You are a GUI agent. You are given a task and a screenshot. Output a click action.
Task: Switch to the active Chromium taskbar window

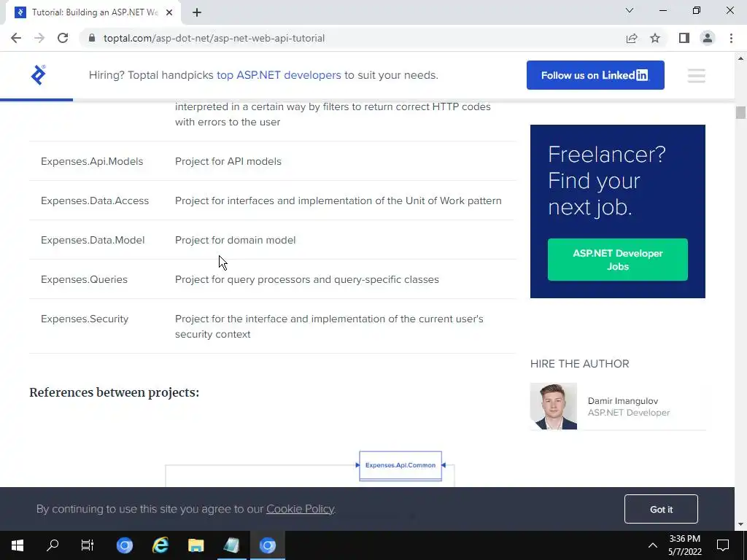coord(268,545)
